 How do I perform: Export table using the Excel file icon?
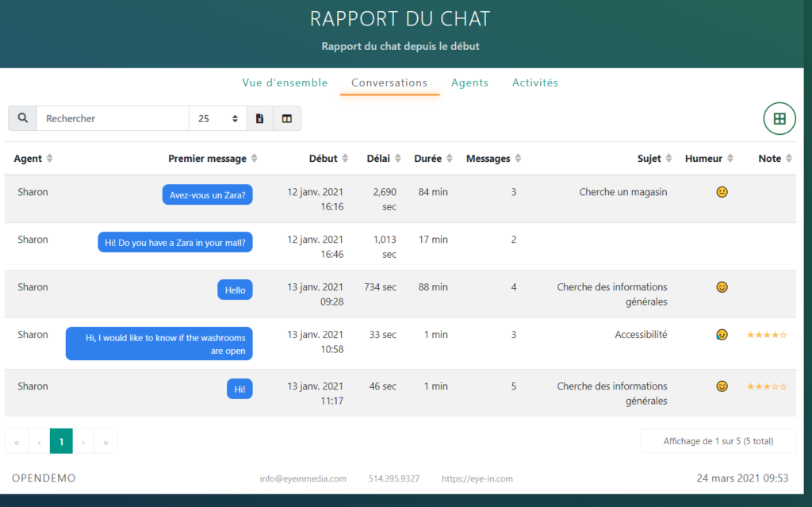[x=260, y=118]
